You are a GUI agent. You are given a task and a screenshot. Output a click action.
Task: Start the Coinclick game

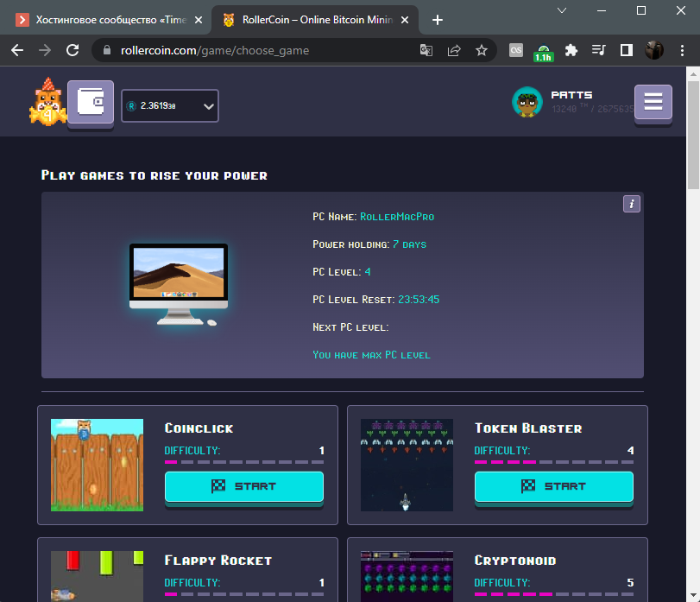click(243, 486)
